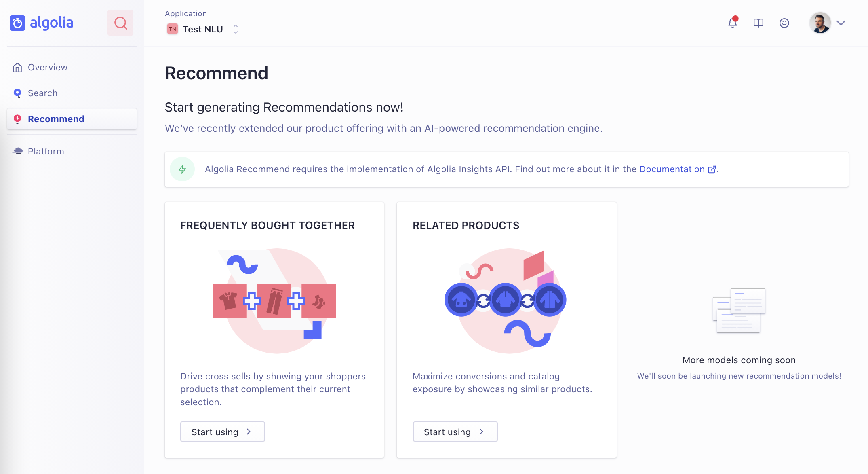Start using Frequently Bought Together
868x474 pixels.
(x=222, y=432)
